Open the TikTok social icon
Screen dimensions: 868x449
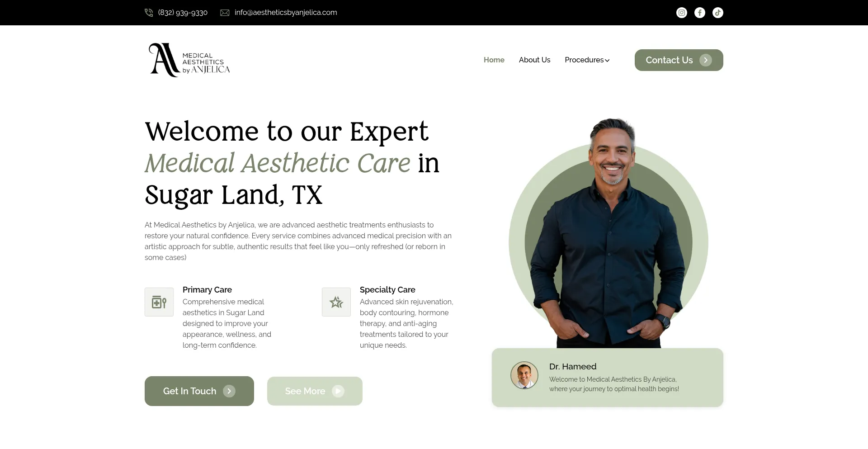tap(717, 13)
